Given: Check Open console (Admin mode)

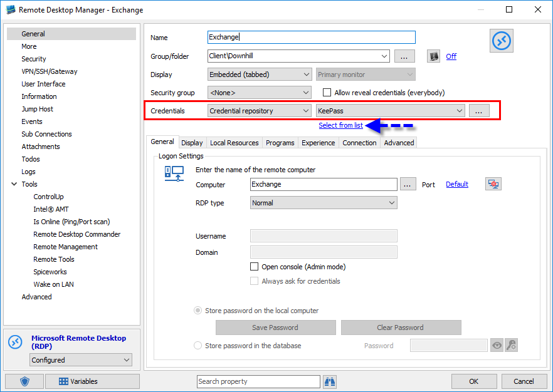Looking at the screenshot, I should pyautogui.click(x=255, y=267).
